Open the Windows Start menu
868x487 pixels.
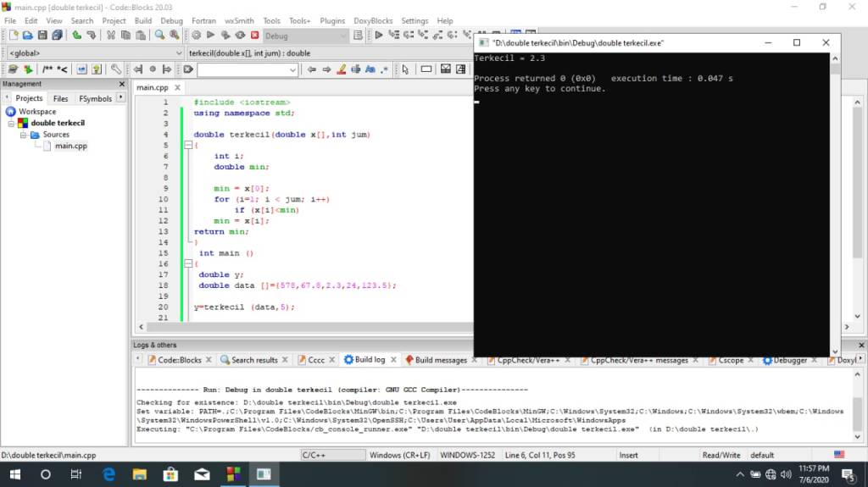(14, 474)
